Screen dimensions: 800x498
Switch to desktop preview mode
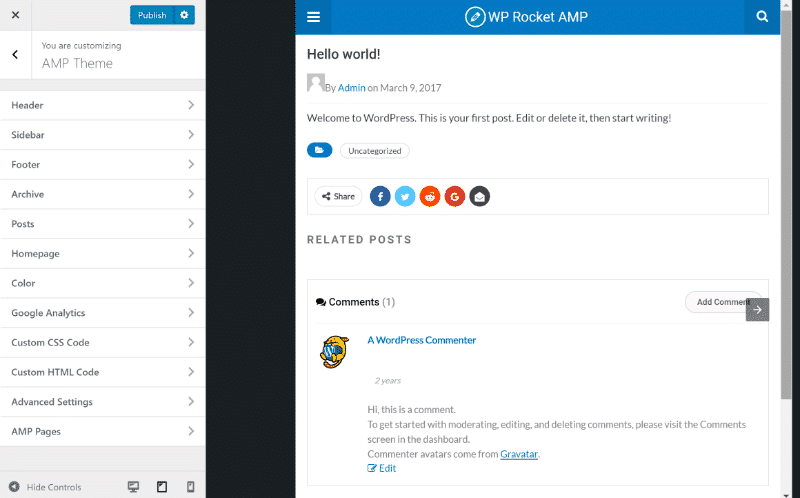point(133,487)
